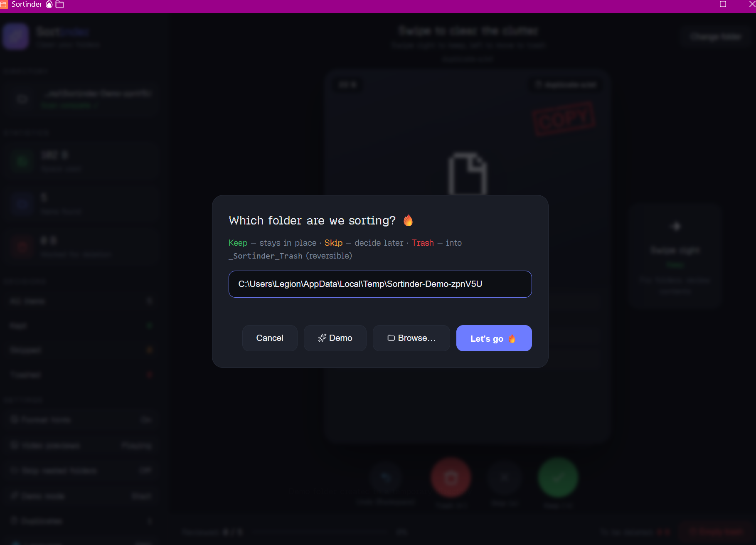The width and height of the screenshot is (756, 545).
Task: Click the green keep checkmark circle button
Action: [558, 478]
